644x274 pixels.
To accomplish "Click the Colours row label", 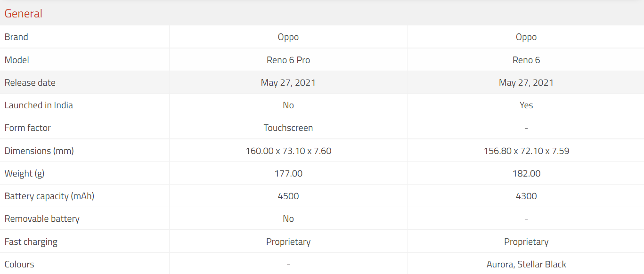I will tap(19, 264).
